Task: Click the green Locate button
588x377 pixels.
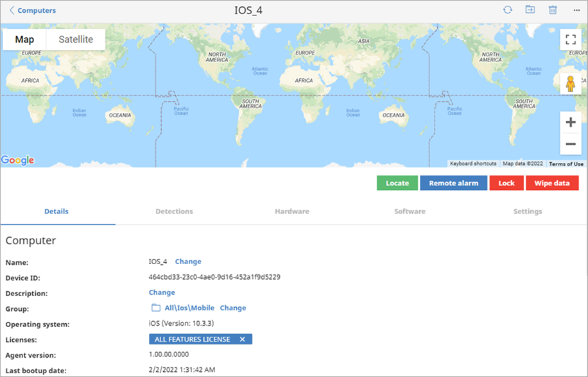Action: (397, 183)
